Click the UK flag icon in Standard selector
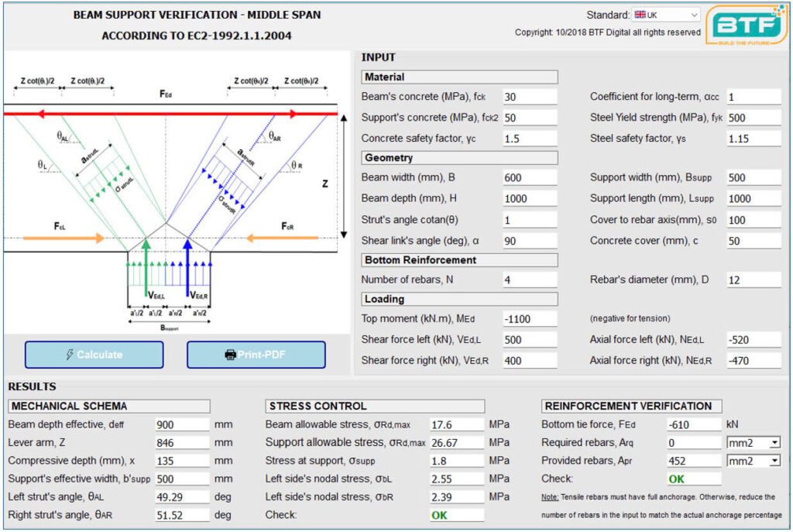 [640, 15]
